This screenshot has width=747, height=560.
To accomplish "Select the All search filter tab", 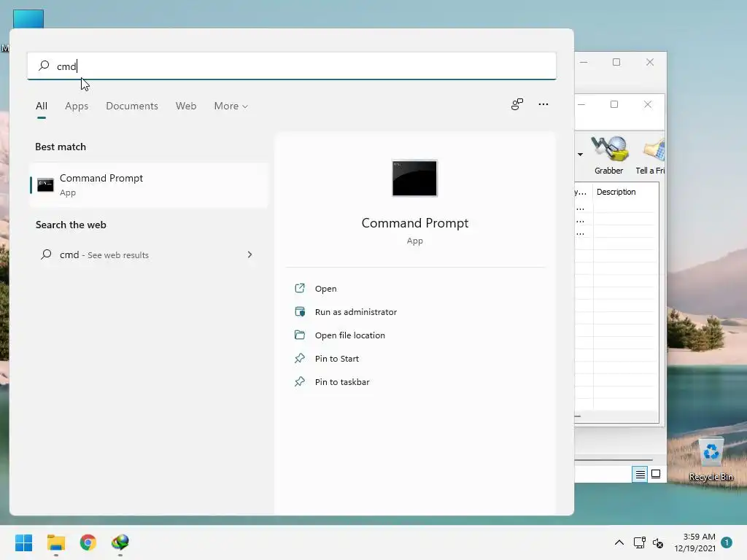I will [x=42, y=106].
